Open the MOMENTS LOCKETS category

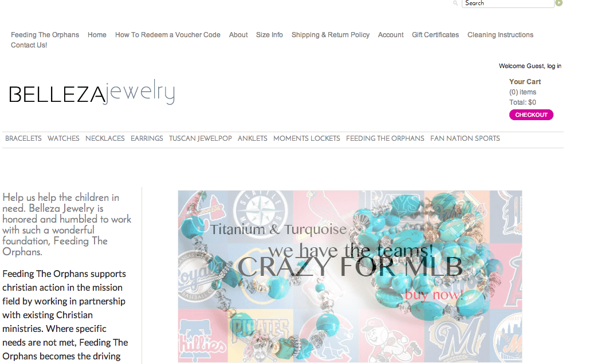coord(307,139)
